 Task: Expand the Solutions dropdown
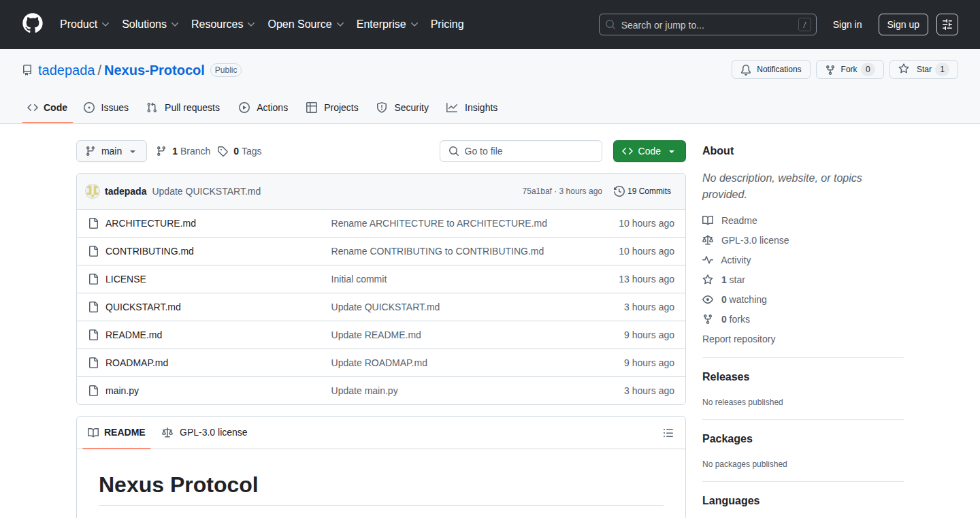pos(150,25)
